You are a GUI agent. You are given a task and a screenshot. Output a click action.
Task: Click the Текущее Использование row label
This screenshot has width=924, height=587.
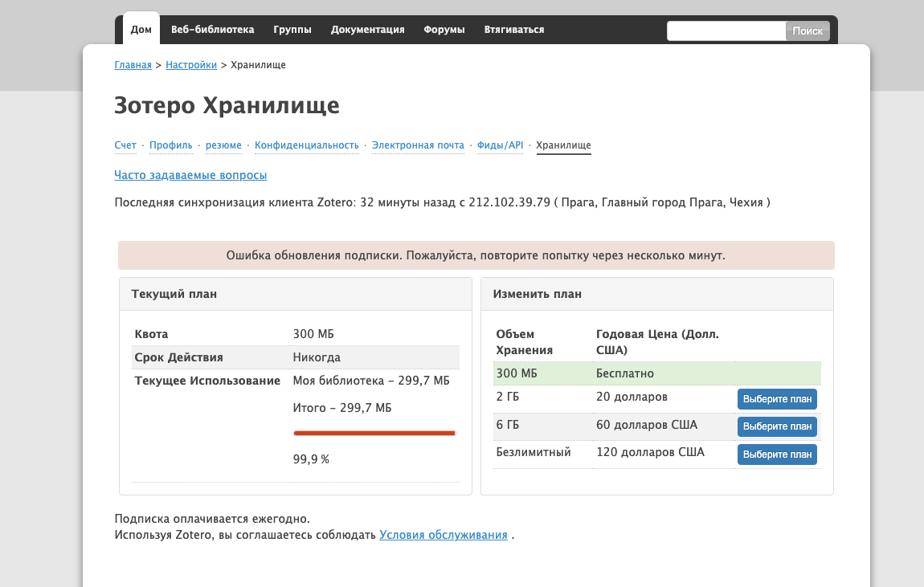(x=207, y=381)
